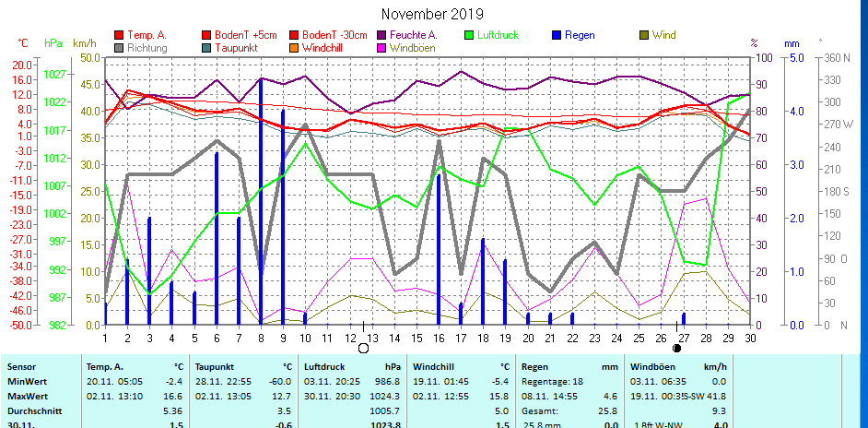Click x-axis day label 30
This screenshot has height=428, width=868.
(750, 337)
